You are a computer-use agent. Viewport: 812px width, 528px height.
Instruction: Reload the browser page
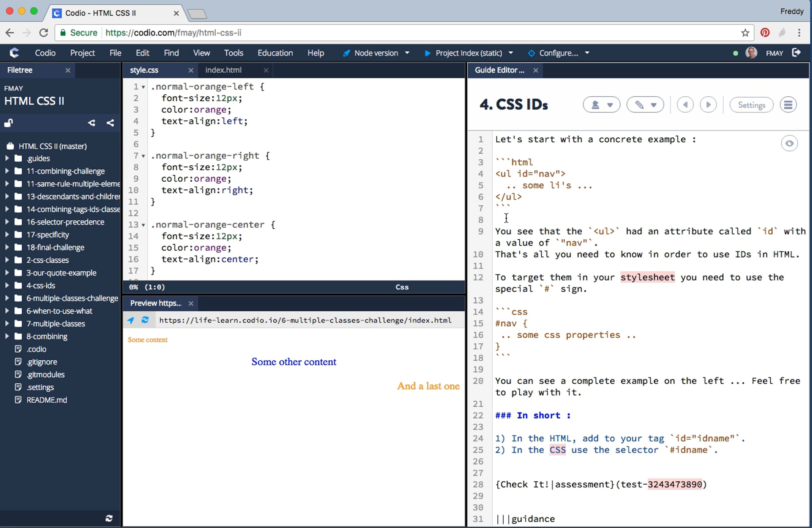click(44, 33)
